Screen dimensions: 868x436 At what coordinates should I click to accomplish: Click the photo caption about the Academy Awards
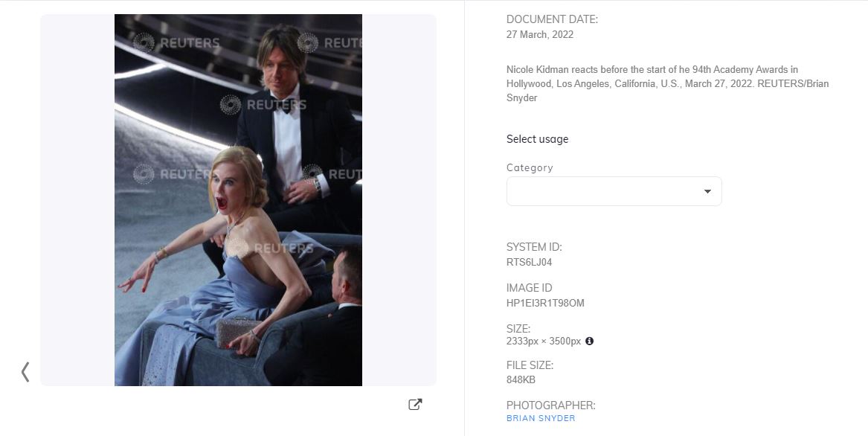pyautogui.click(x=667, y=83)
